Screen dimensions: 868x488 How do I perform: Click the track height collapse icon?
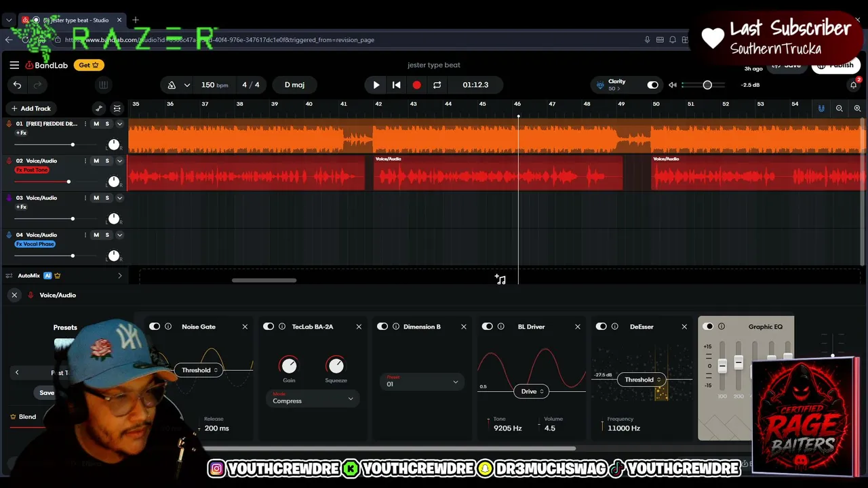coord(117,108)
